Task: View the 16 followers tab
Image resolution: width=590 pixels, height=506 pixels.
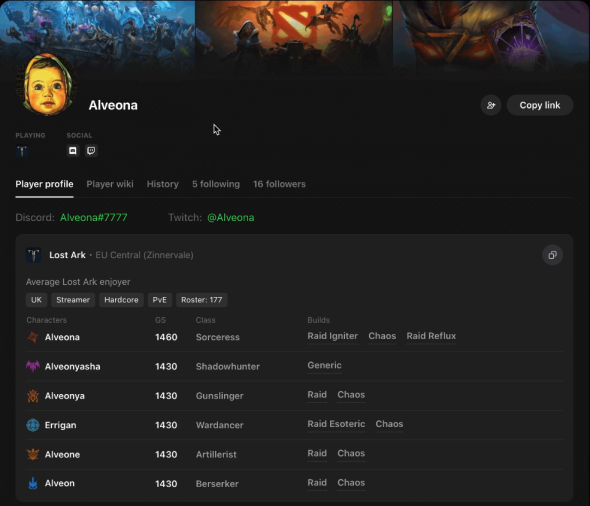Action: pyautogui.click(x=279, y=184)
